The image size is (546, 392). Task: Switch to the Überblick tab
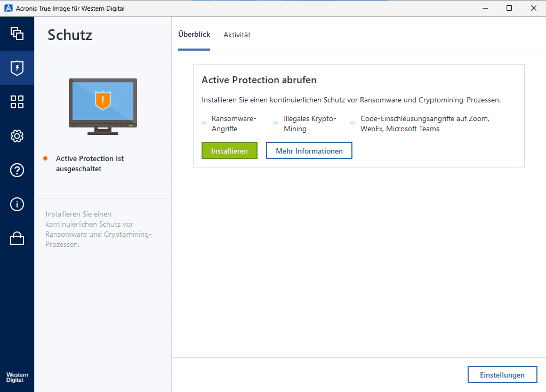click(x=194, y=35)
